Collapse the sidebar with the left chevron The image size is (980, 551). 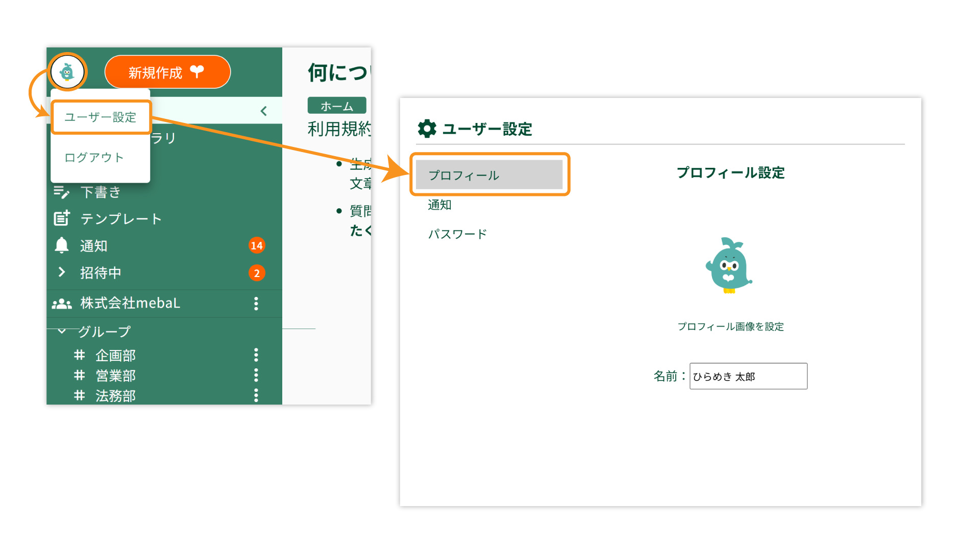[263, 111]
